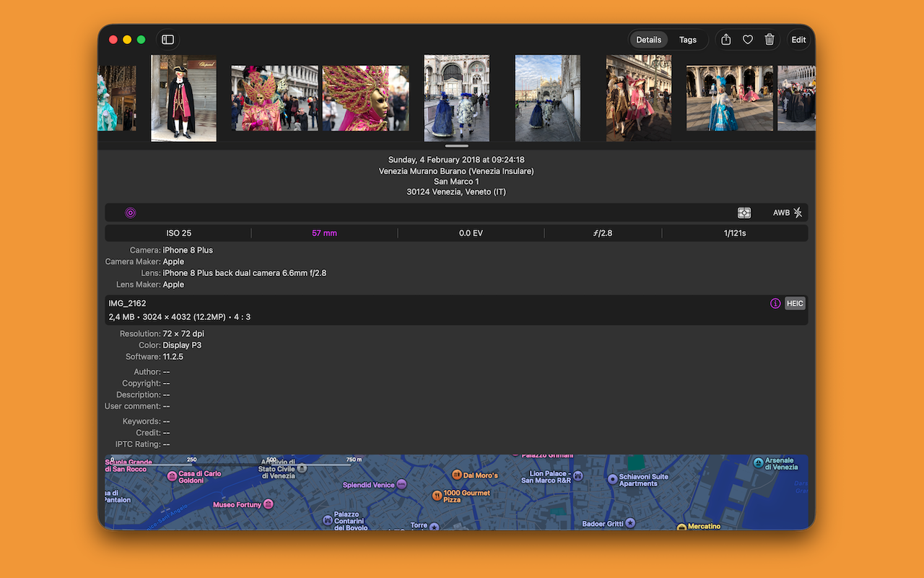924x578 pixels.
Task: Click the Lion Palace hotel pin
Action: point(577,476)
